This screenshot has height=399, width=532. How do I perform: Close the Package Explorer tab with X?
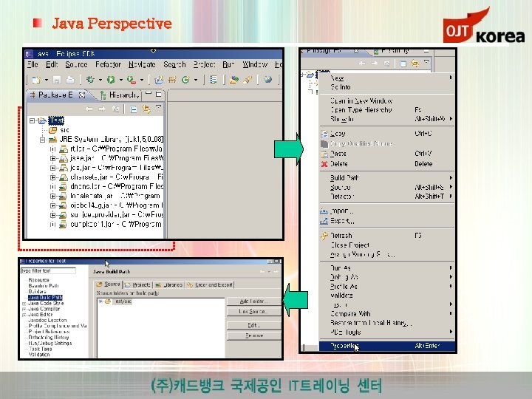82,95
